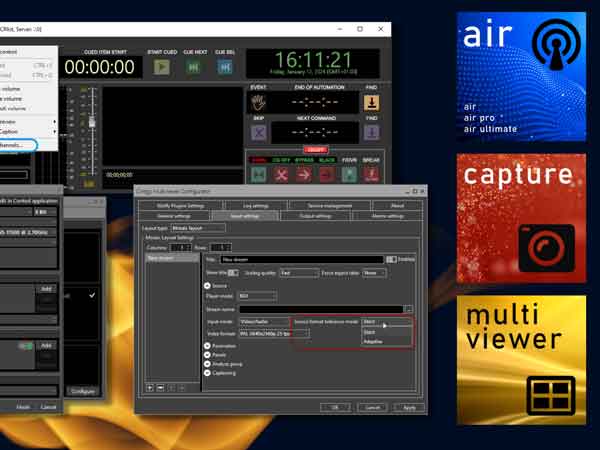Toggle the Enabled switch next to Title
This screenshot has width=600, height=450.
391,259
